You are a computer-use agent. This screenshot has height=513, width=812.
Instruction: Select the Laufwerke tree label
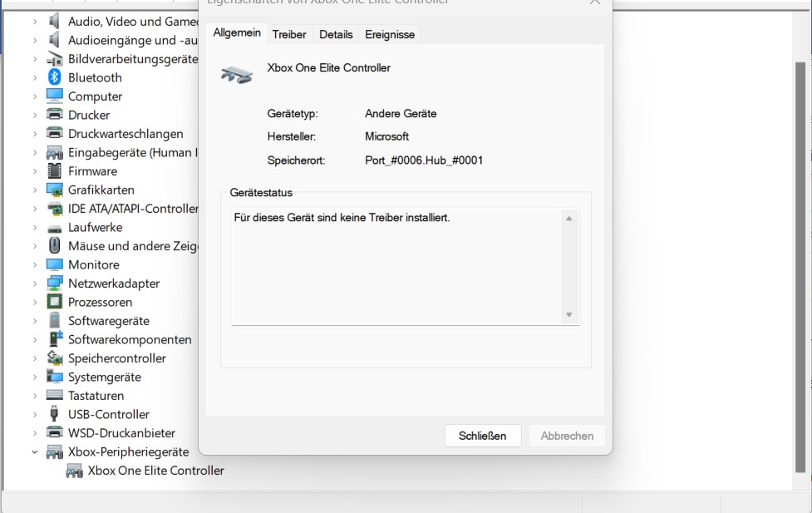click(x=96, y=228)
